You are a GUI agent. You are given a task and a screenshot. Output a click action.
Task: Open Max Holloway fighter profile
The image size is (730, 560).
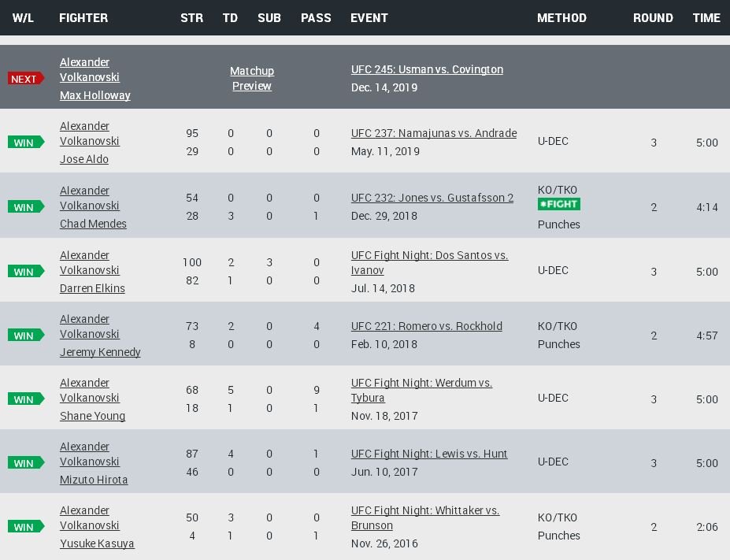(95, 95)
